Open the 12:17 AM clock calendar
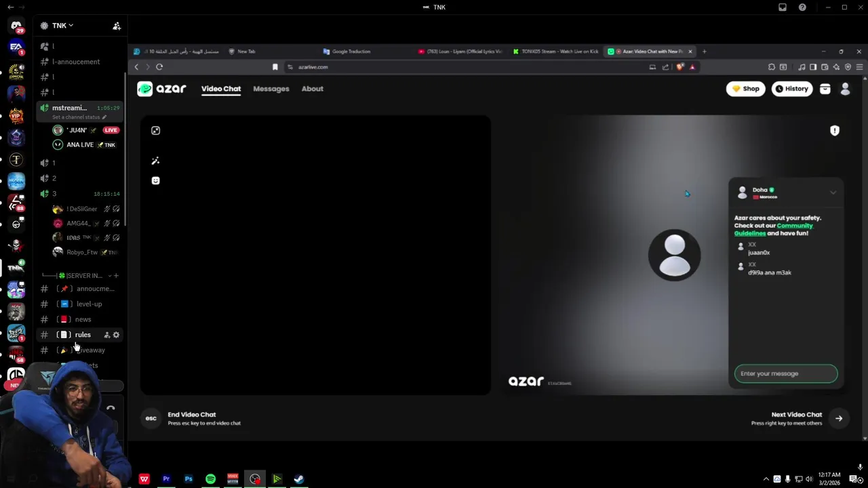 click(x=829, y=479)
